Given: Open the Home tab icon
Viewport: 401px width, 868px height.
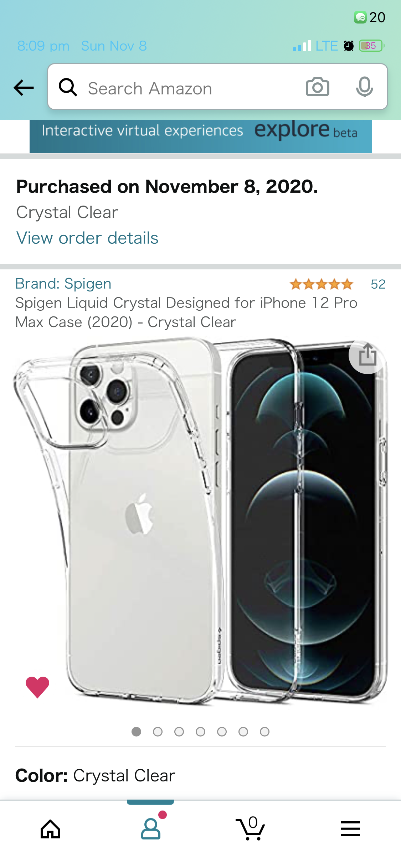Looking at the screenshot, I should coord(50,829).
